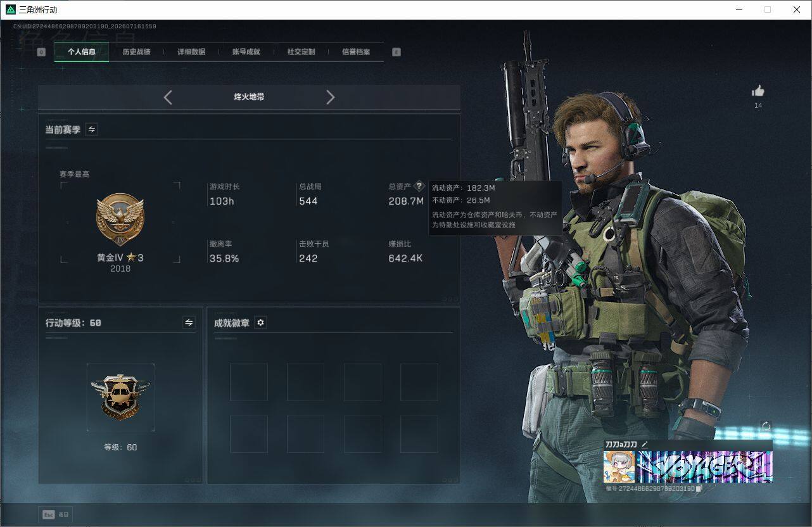812x527 pixels.
Task: Toggle the 行动等级 swap button
Action: [x=189, y=322]
